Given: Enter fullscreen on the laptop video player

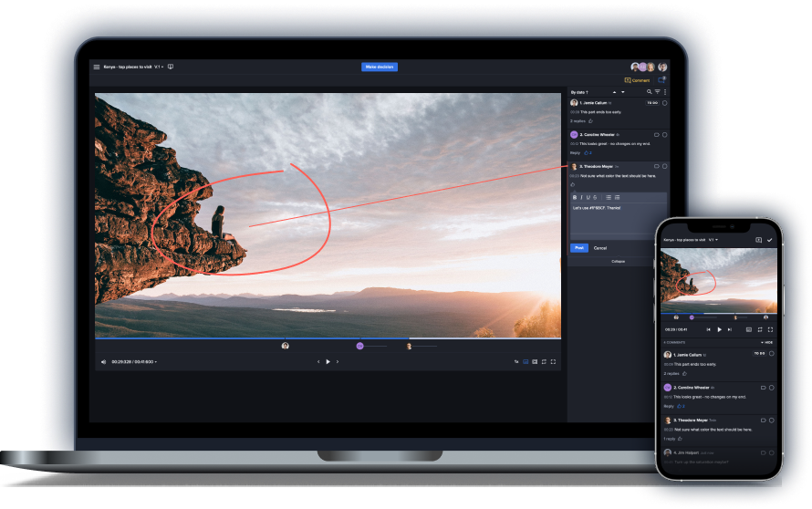Looking at the screenshot, I should [x=554, y=361].
